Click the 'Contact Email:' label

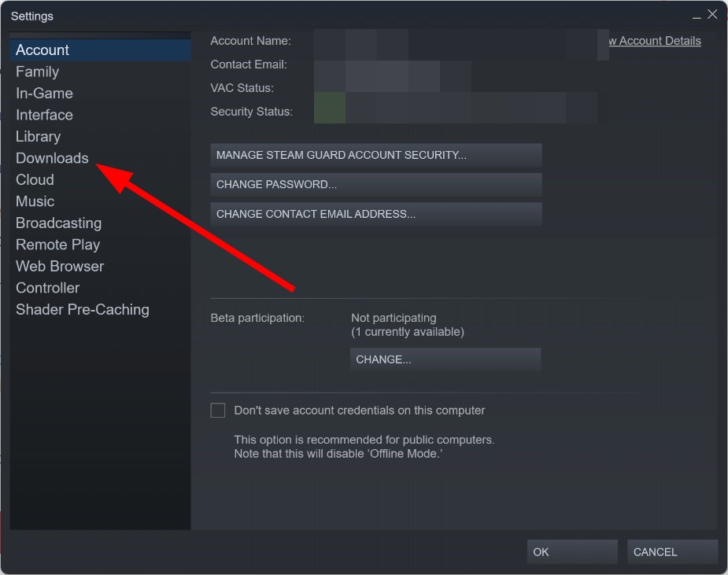(x=249, y=65)
